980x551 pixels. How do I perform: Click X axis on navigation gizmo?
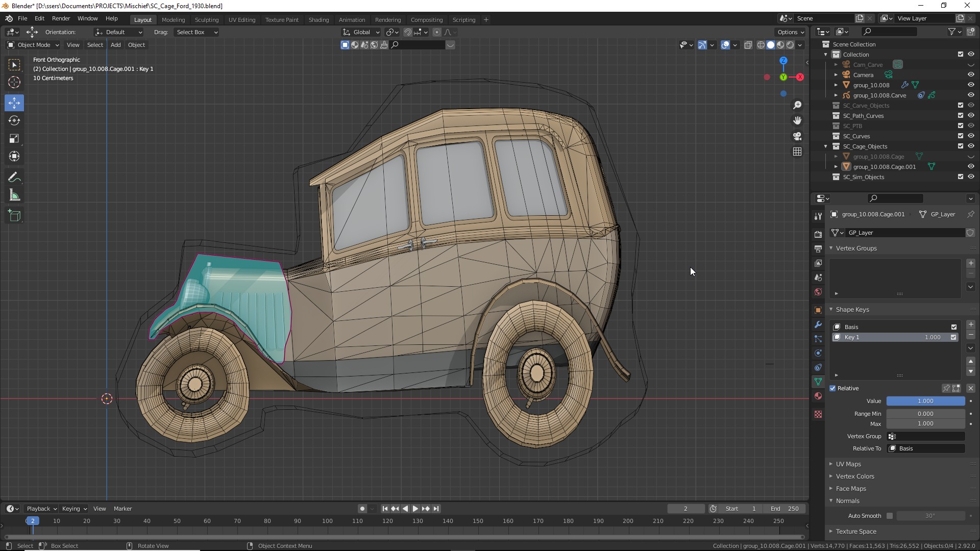(x=800, y=77)
